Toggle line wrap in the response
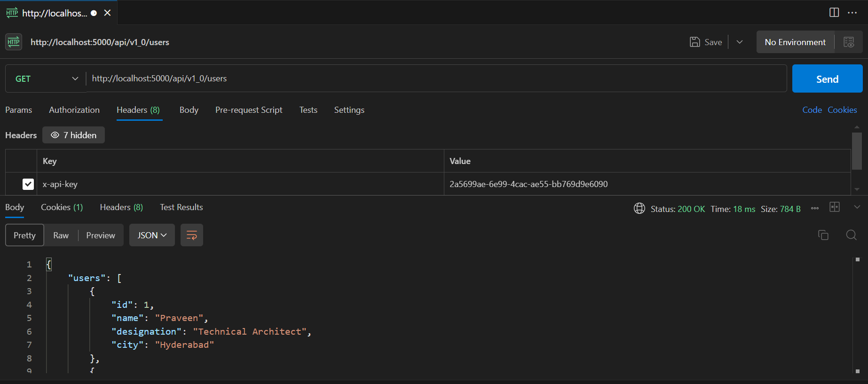This screenshot has height=384, width=868. click(x=192, y=235)
